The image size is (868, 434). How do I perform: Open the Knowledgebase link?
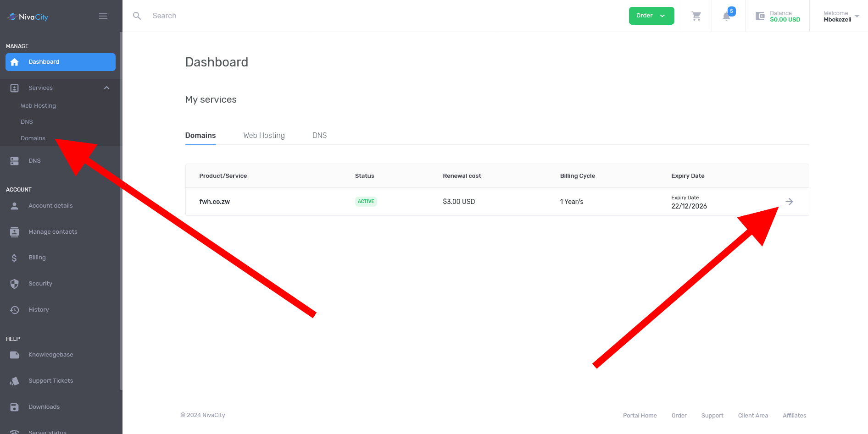pyautogui.click(x=50, y=354)
